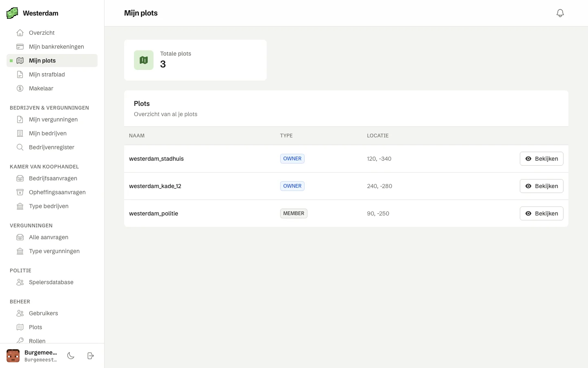The height and width of the screenshot is (368, 588).
Task: Click the Burgemeester user avatar
Action: click(13, 356)
